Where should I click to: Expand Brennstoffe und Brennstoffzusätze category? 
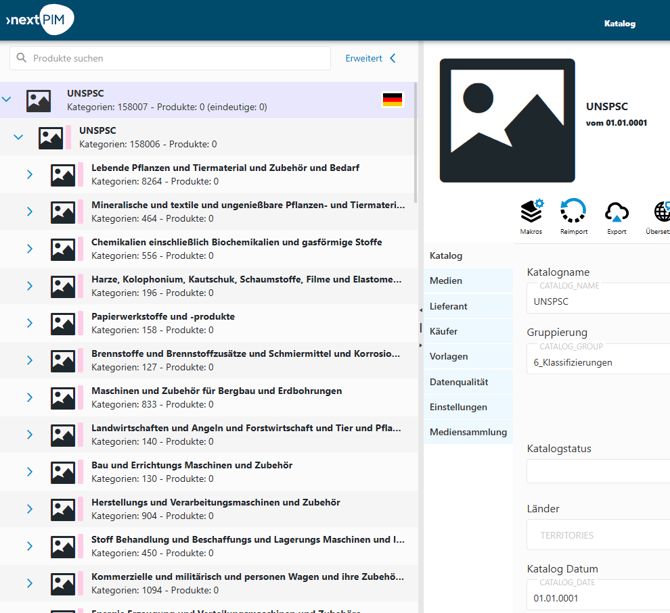[x=29, y=360]
